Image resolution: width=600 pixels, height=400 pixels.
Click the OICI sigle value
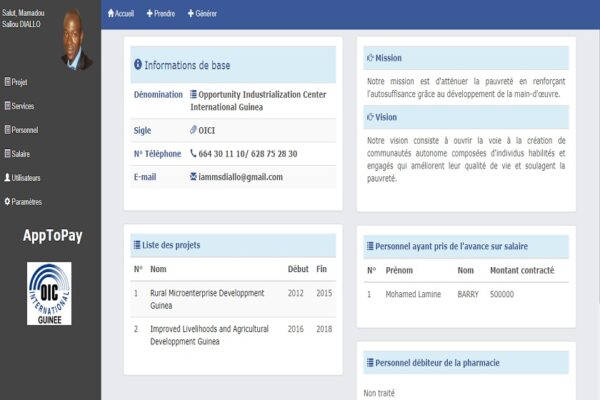[x=207, y=131]
